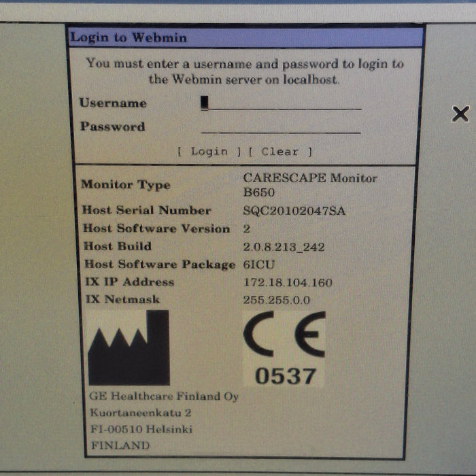Click the 'Password' label
This screenshot has height=476, width=476.
[x=113, y=126]
